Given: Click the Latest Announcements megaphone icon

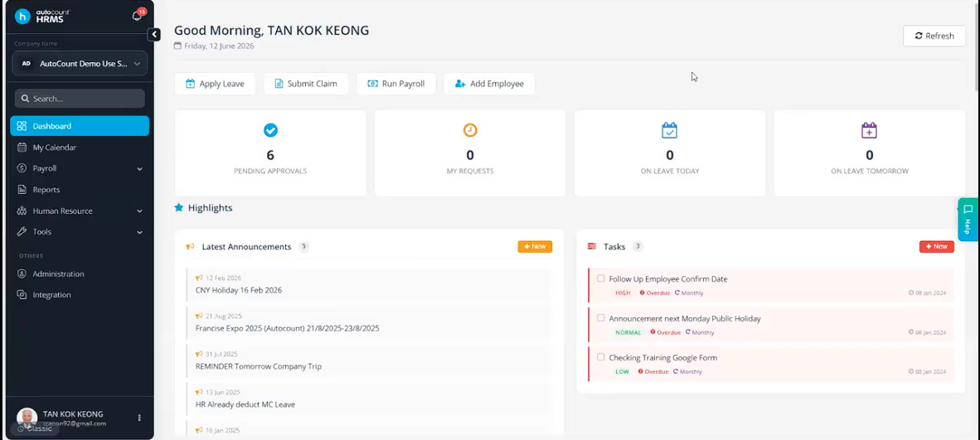Looking at the screenshot, I should pos(191,247).
